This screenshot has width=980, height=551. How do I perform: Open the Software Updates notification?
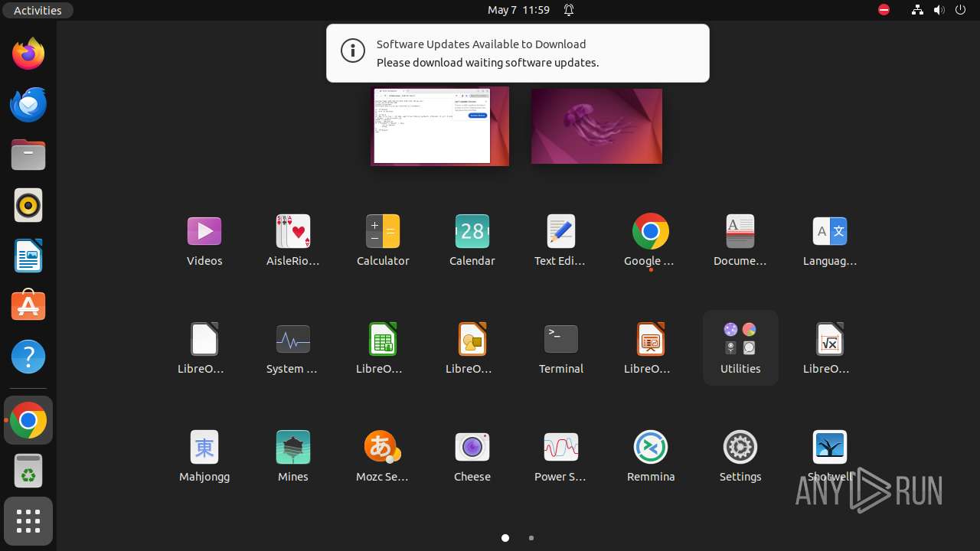518,53
